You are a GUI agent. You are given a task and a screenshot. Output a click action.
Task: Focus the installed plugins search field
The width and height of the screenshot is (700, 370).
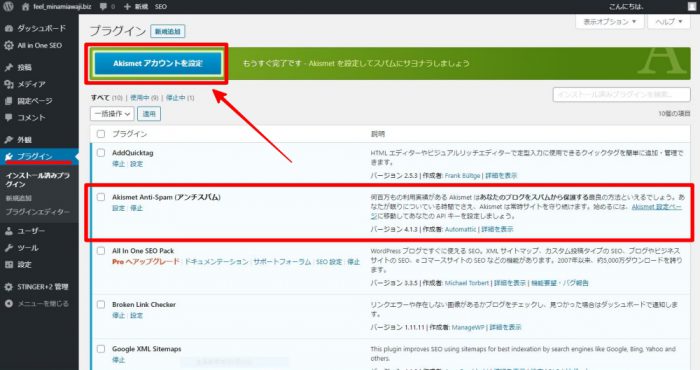[x=621, y=95]
